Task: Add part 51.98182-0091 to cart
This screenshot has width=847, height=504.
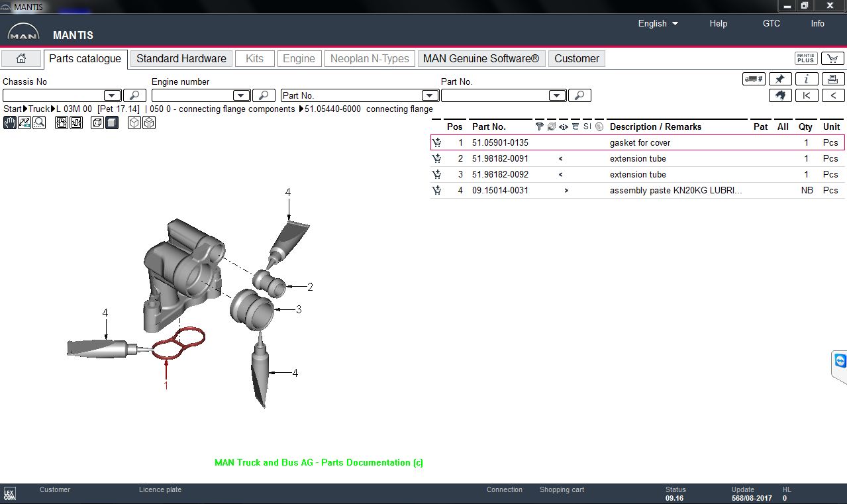Action: tap(436, 158)
